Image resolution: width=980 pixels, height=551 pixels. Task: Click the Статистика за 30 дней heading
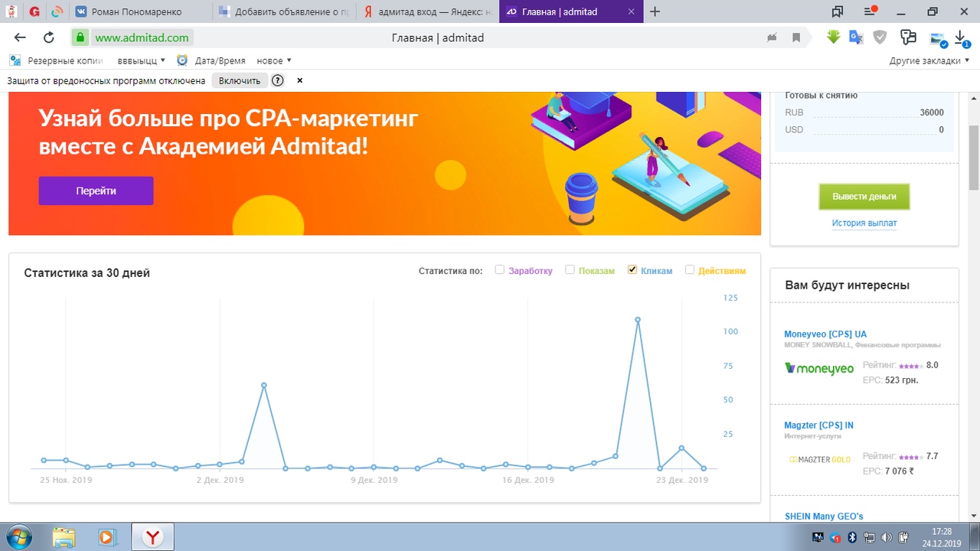pos(87,273)
